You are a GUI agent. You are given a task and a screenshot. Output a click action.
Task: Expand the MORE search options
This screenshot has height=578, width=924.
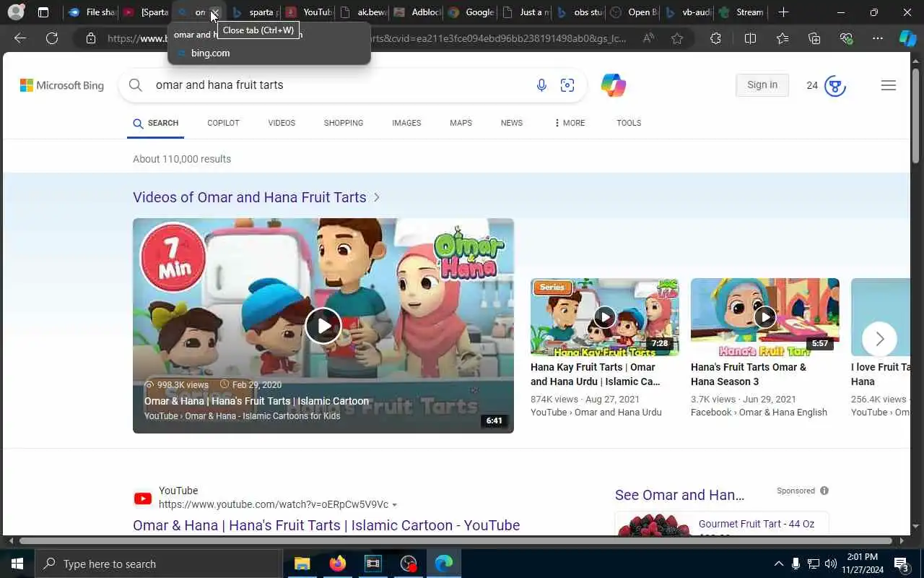pos(570,123)
